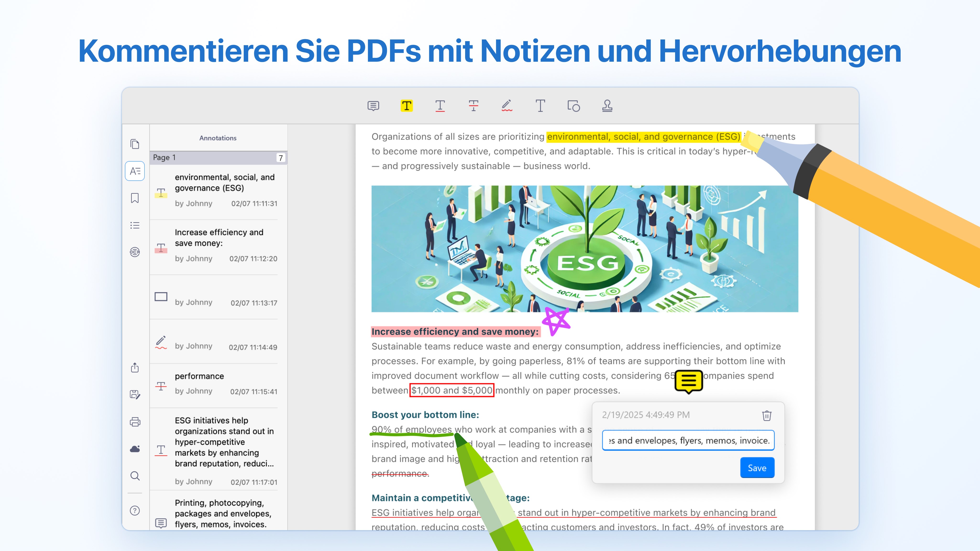Image resolution: width=980 pixels, height=551 pixels.
Task: Open the outline list panel
Action: pyautogui.click(x=135, y=225)
